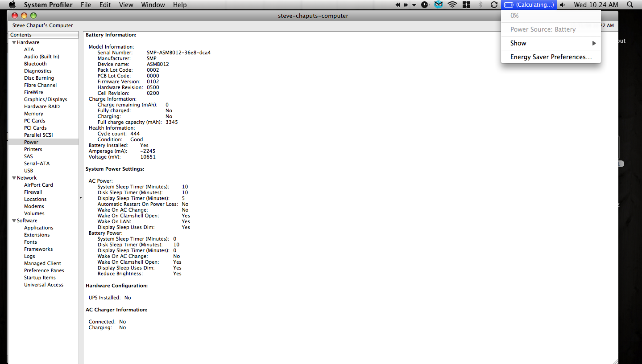Open Spotlight search magnifier
The image size is (642, 364).
(630, 5)
